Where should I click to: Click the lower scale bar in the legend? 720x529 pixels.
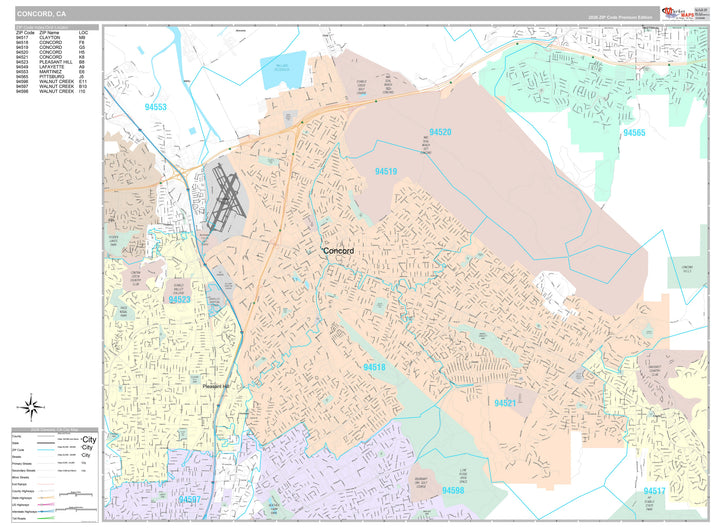tap(76, 509)
